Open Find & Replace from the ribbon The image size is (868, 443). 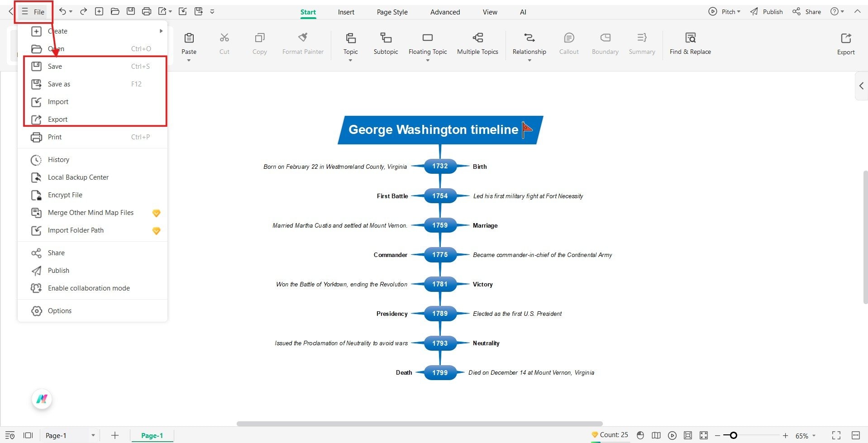point(690,43)
